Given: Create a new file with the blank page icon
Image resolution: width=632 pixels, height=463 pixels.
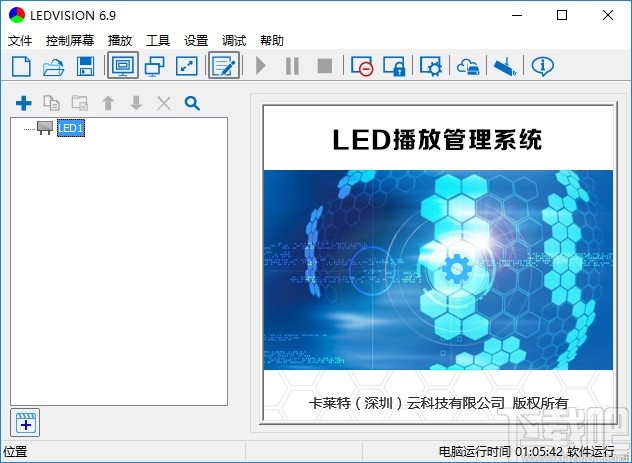Looking at the screenshot, I should [x=21, y=66].
